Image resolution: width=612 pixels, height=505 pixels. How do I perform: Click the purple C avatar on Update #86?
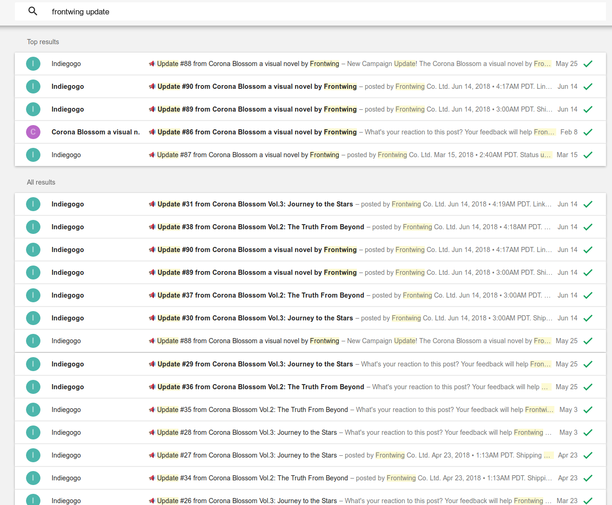click(x=33, y=132)
